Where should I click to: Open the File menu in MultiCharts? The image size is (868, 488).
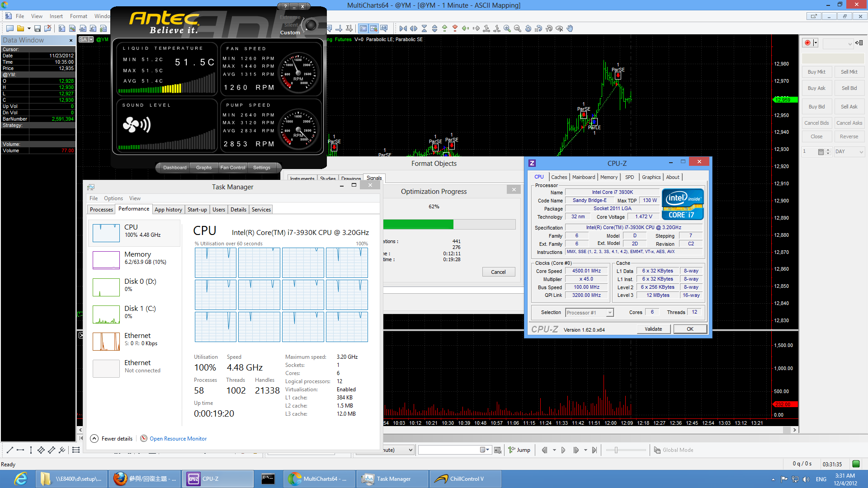coord(20,16)
